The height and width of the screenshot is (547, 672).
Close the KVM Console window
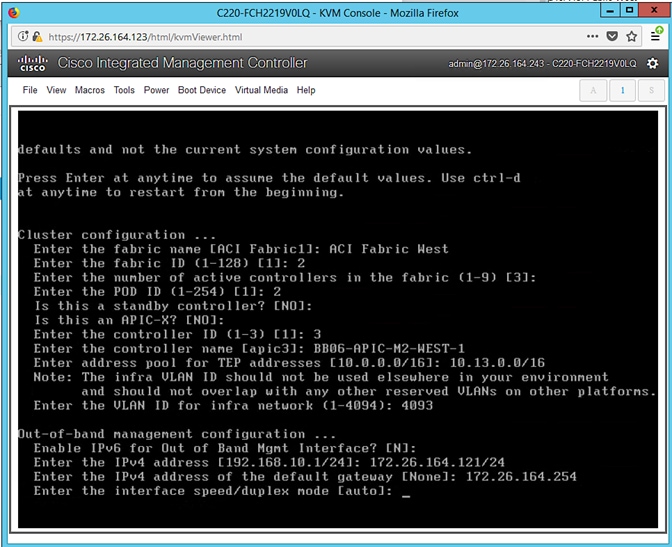pyautogui.click(x=654, y=10)
